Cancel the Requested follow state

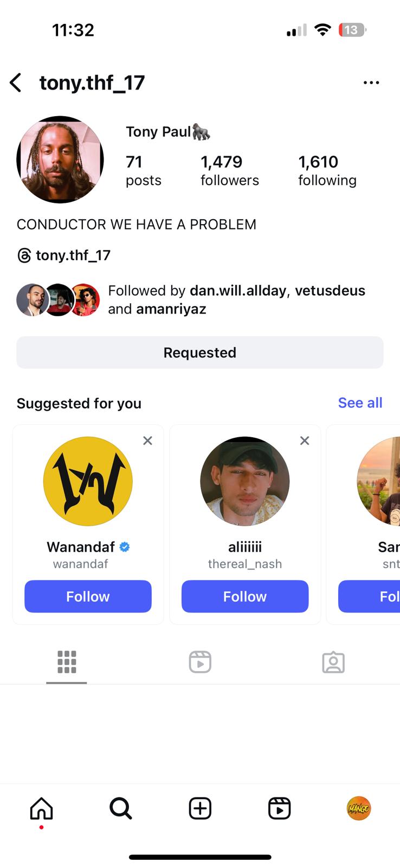click(x=199, y=352)
